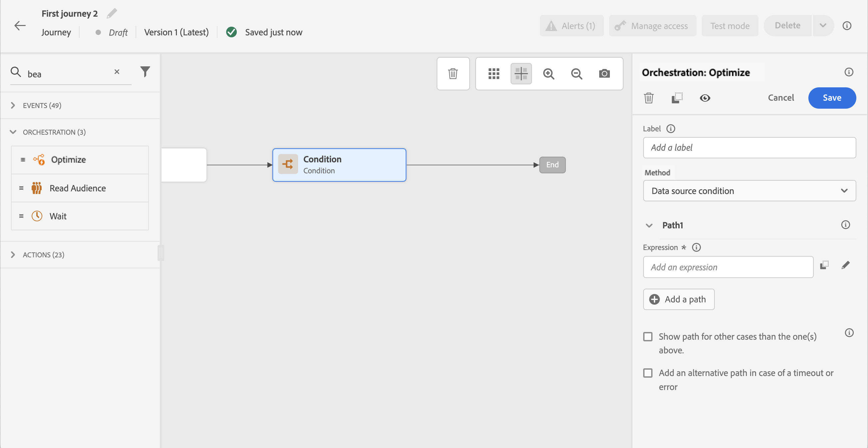Screen dimensions: 868x448
Task: Click the Add a label input field
Action: coord(749,148)
